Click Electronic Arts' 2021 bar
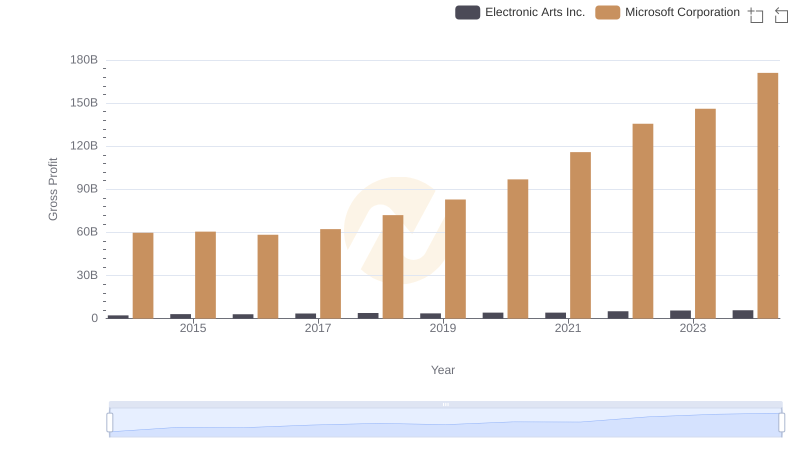The height and width of the screenshot is (461, 800). pyautogui.click(x=556, y=316)
